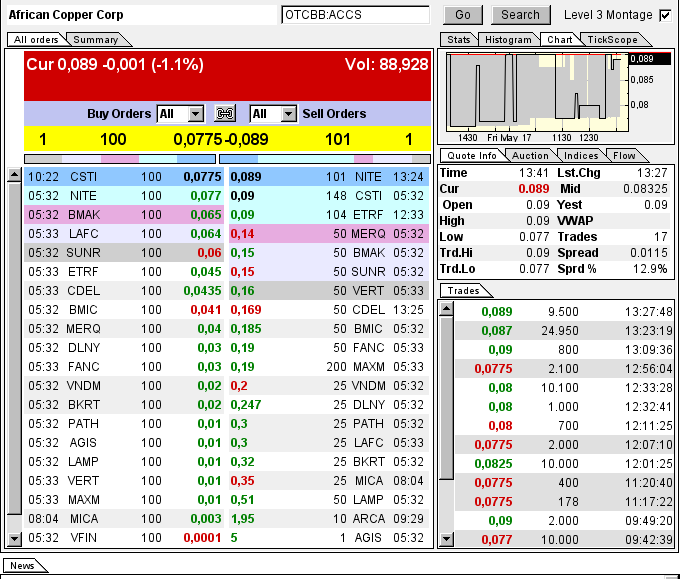Screen dimensions: 680x579
Task: Toggle the Level 3 Montage checkbox
Action: point(666,15)
